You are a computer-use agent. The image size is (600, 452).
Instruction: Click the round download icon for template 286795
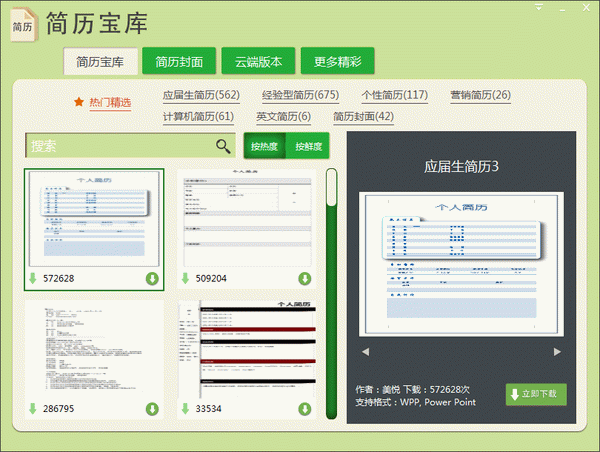coord(152,409)
